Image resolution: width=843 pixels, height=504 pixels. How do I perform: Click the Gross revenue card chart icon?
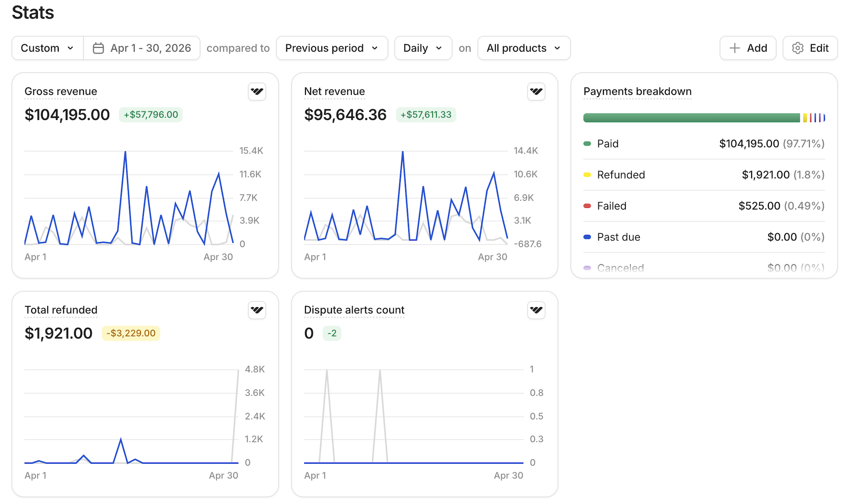257,92
